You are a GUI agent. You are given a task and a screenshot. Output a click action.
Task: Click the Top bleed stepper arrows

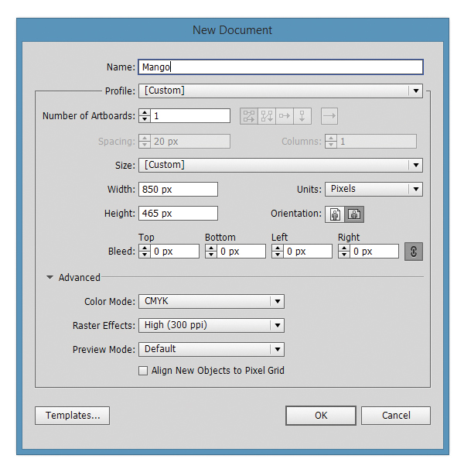point(145,252)
